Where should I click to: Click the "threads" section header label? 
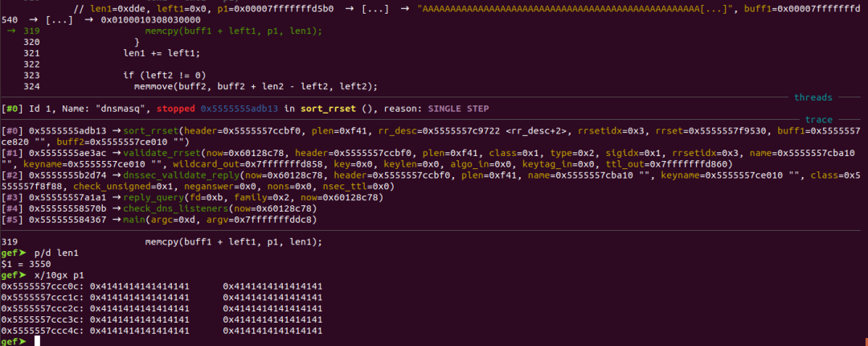(813, 97)
